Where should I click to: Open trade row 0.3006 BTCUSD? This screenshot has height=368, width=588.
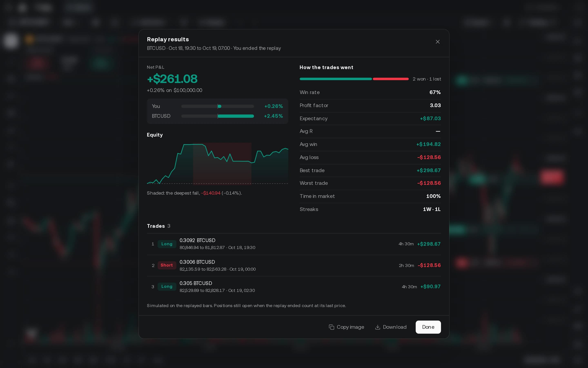[294, 265]
